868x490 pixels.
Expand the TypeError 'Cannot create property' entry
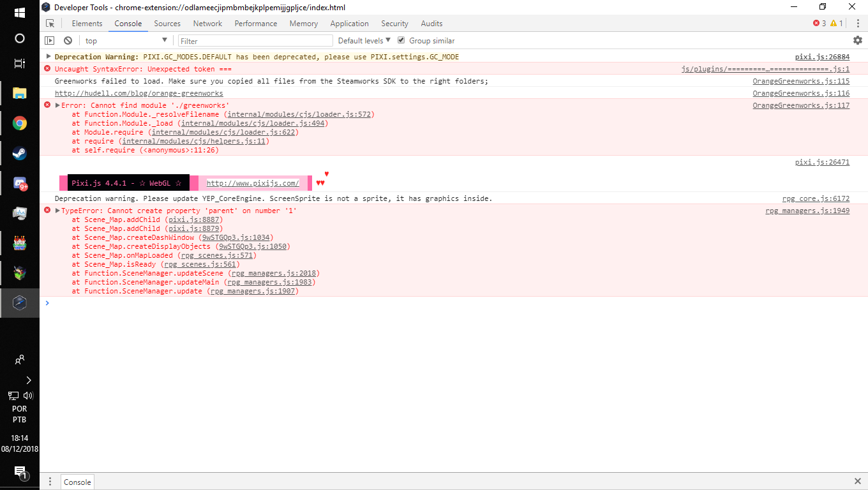(x=58, y=211)
